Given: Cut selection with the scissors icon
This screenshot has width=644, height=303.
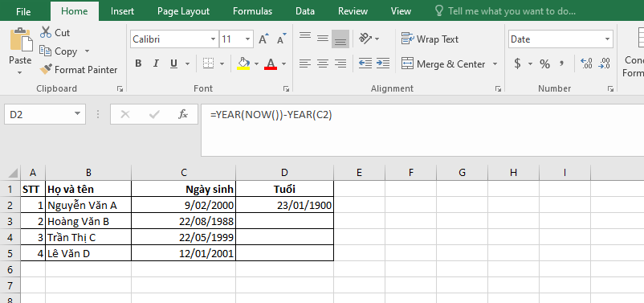Looking at the screenshot, I should pos(46,32).
